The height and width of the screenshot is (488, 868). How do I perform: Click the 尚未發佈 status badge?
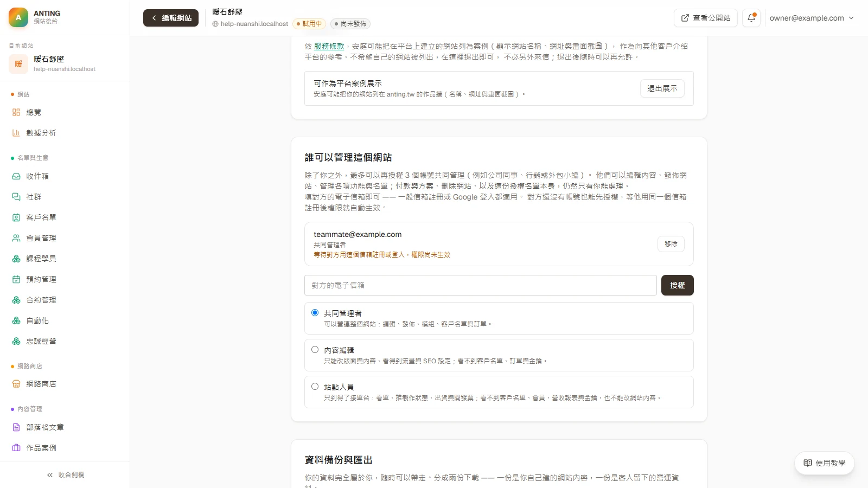click(350, 24)
